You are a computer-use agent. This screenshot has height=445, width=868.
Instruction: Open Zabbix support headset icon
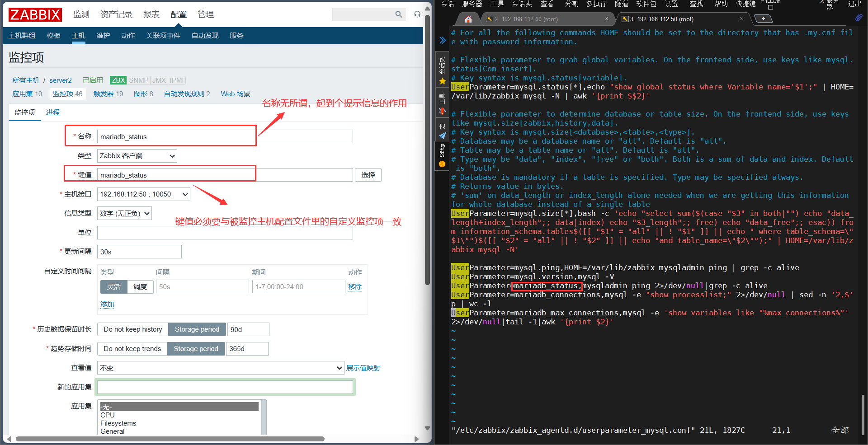pos(417,14)
